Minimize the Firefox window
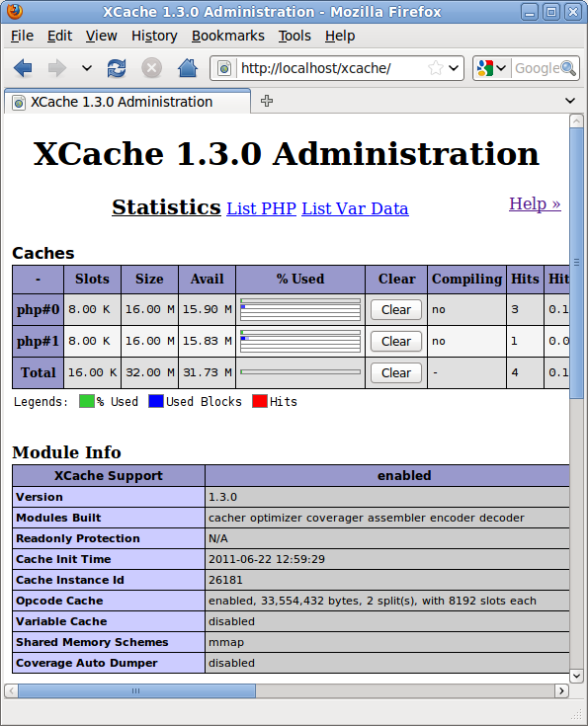588x726 pixels. coord(530,12)
